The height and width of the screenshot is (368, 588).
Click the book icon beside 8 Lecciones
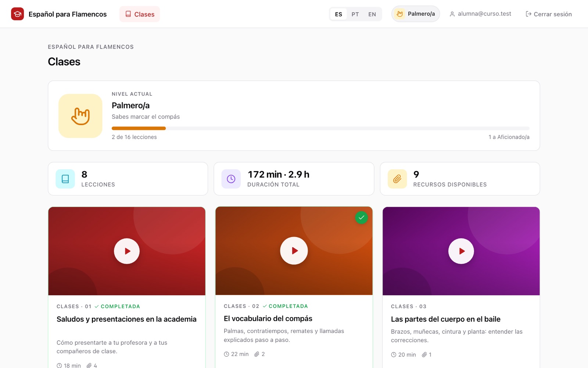[65, 179]
